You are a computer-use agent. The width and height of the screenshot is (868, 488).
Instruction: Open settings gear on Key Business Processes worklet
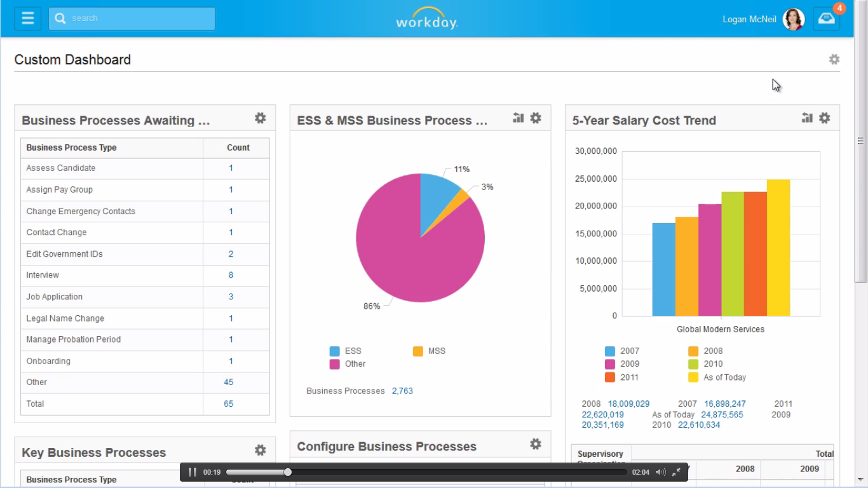[x=260, y=450]
